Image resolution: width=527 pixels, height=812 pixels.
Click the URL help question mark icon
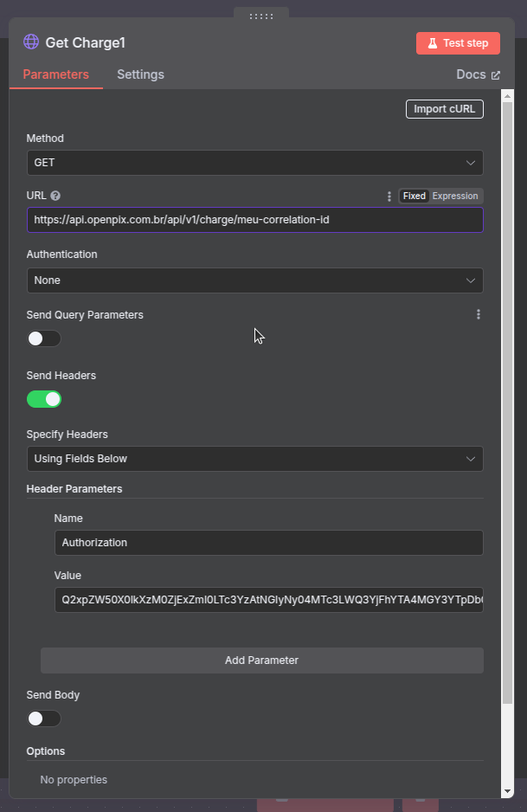click(x=55, y=197)
